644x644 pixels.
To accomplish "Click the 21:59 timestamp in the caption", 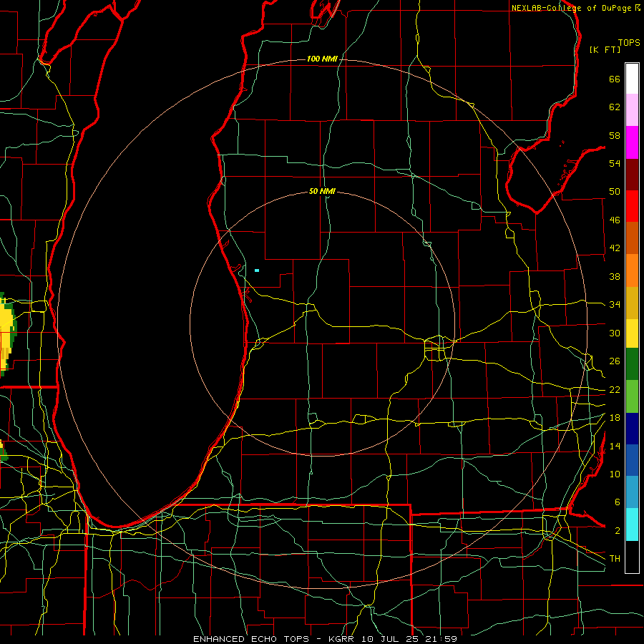I will point(440,639).
